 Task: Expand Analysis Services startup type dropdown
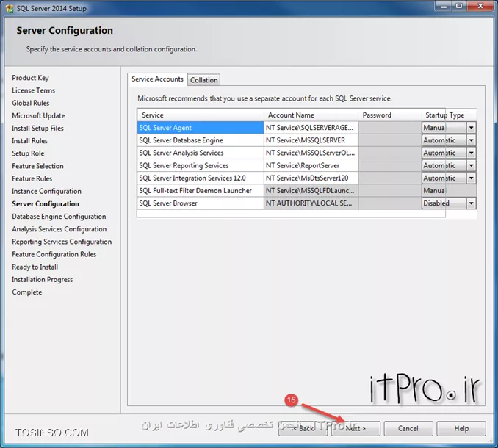(x=471, y=153)
